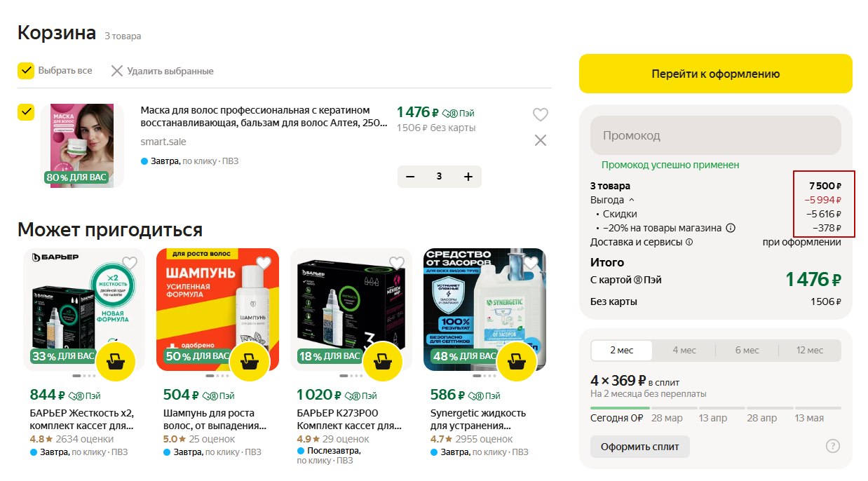Toggle the hair mask item checkbox
Screen dimensions: 868x481
point(26,112)
